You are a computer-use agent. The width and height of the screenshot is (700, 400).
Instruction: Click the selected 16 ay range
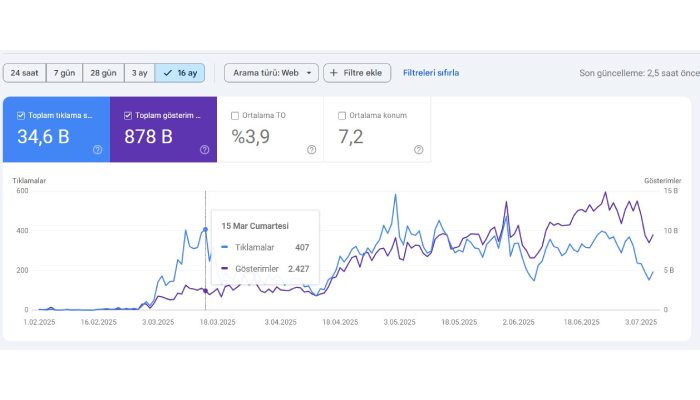pyautogui.click(x=181, y=73)
